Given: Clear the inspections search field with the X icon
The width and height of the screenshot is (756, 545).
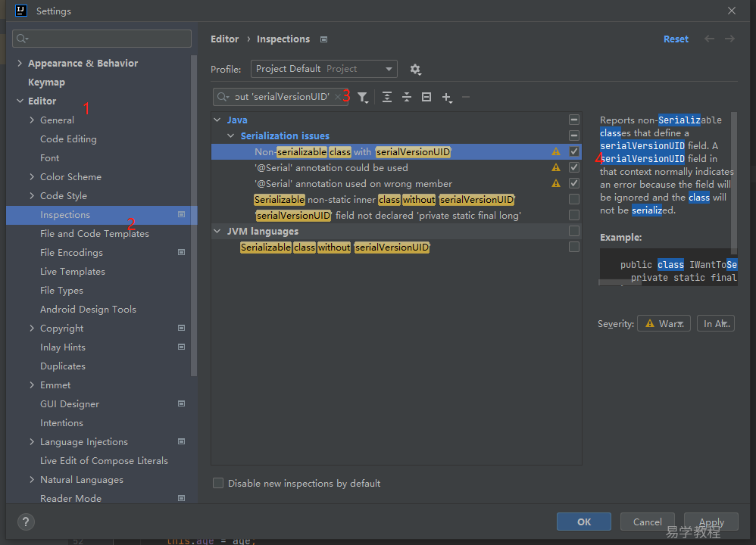Looking at the screenshot, I should point(338,97).
